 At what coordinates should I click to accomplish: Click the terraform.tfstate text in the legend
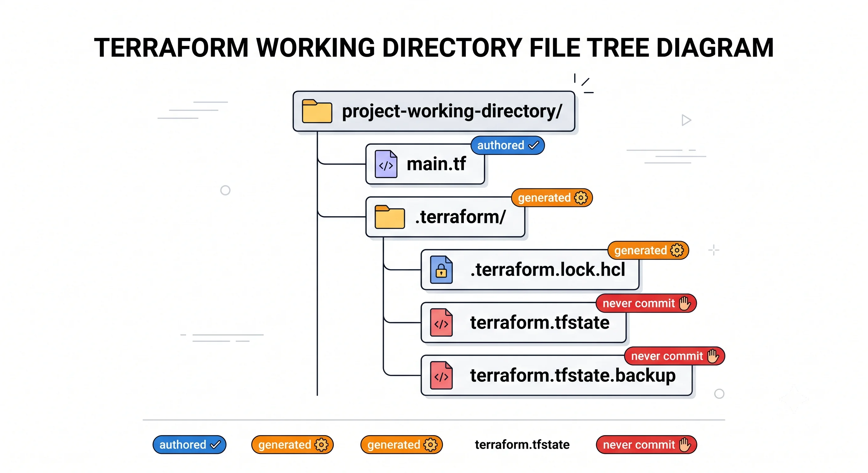(x=522, y=445)
